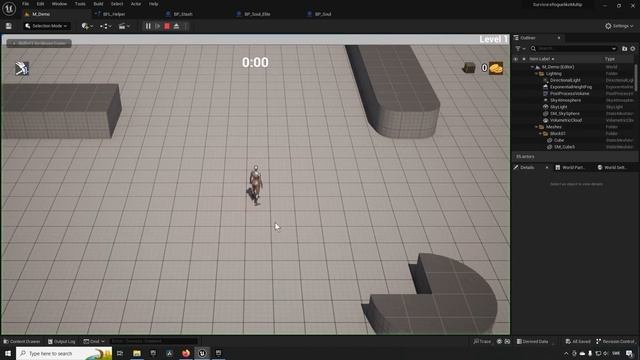This screenshot has height=360, width=640.
Task: Sort Outliner by Type column
Action: pos(609,59)
